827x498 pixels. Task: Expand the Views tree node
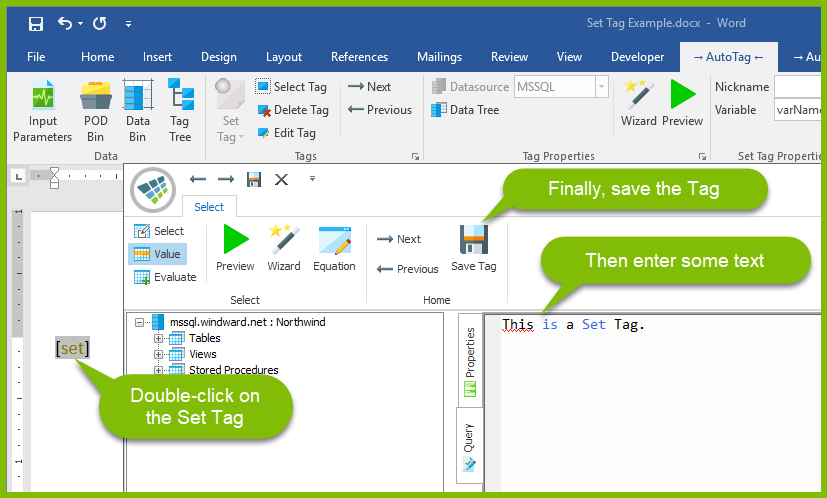158,354
